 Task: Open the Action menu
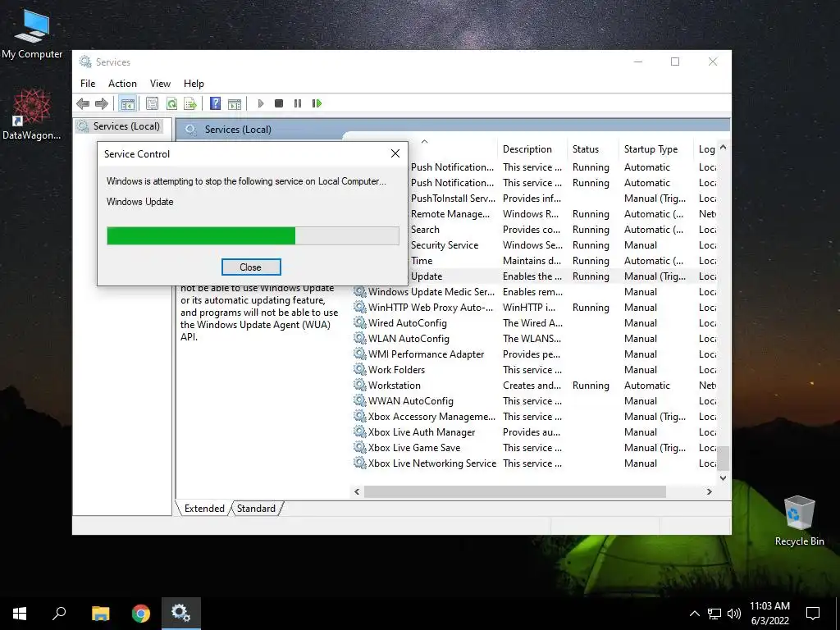[x=122, y=84]
